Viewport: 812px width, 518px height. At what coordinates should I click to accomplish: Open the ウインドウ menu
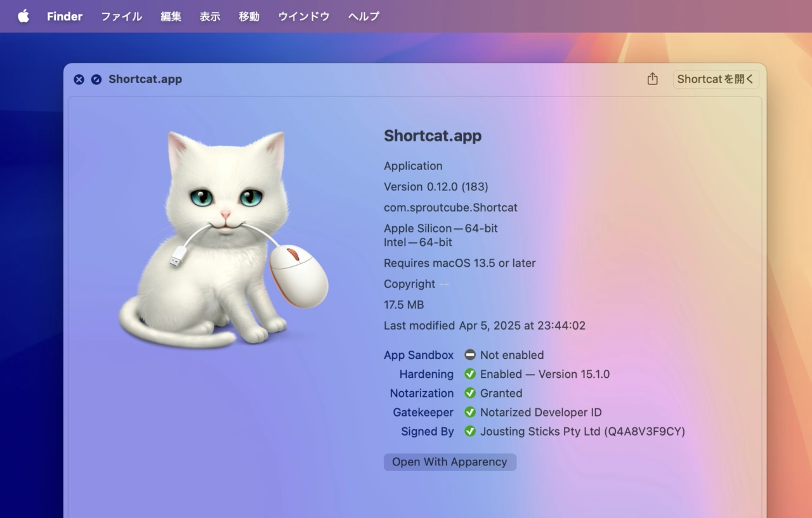(304, 16)
